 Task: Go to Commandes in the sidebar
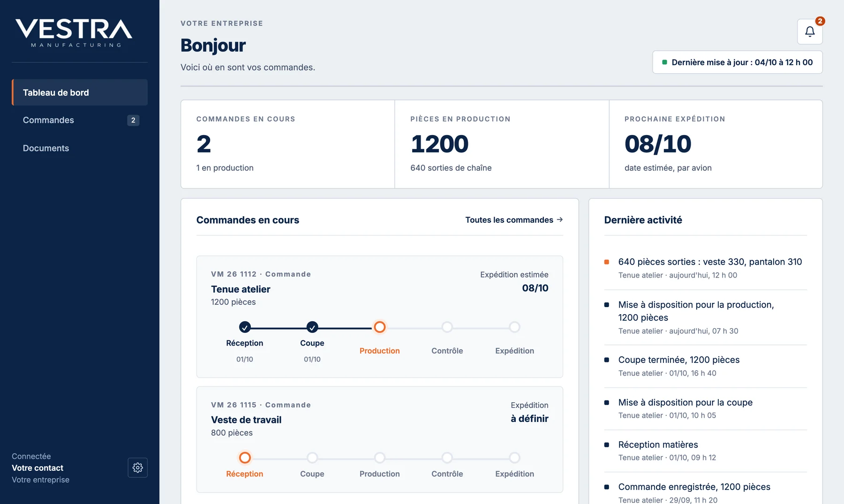[80, 120]
